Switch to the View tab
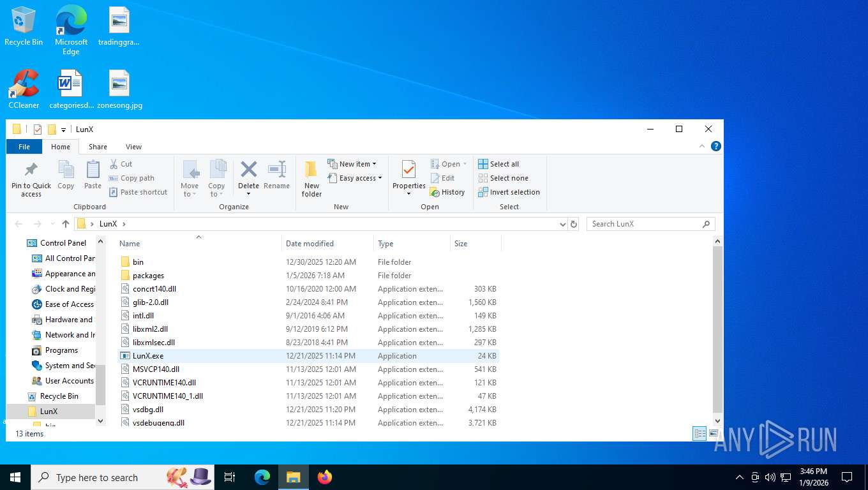This screenshot has width=868, height=490. pyautogui.click(x=133, y=147)
